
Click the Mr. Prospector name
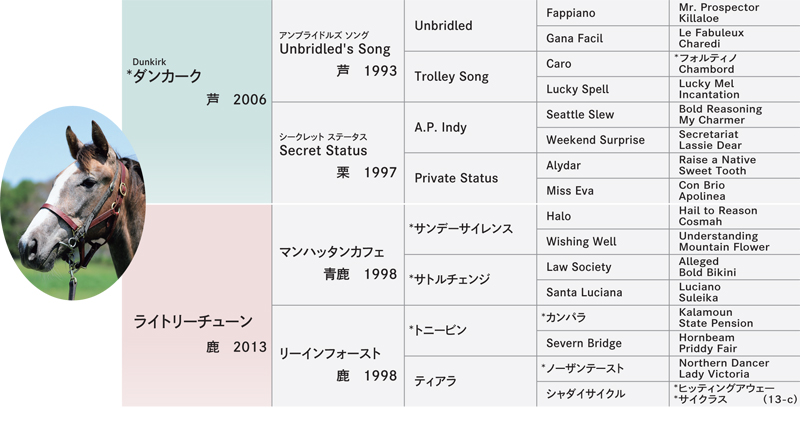coord(719,7)
